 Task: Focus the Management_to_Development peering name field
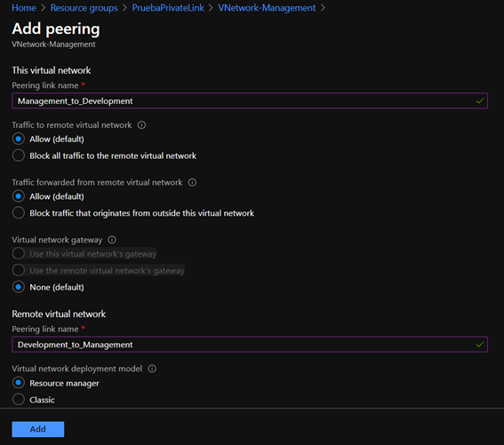pos(250,101)
